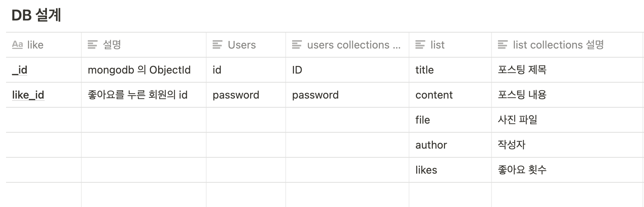Click the password cell under Users

click(x=246, y=95)
